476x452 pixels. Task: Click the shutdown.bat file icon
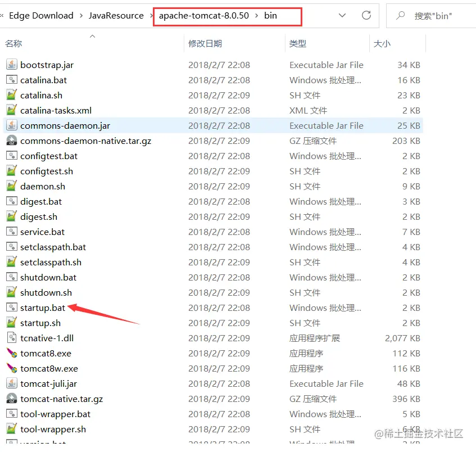[12, 277]
